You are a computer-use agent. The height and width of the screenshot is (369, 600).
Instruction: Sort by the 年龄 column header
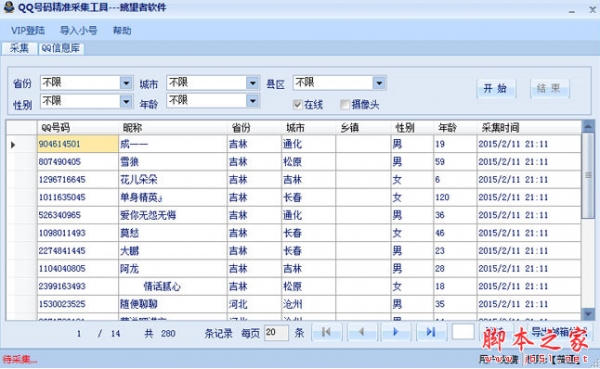pos(455,127)
